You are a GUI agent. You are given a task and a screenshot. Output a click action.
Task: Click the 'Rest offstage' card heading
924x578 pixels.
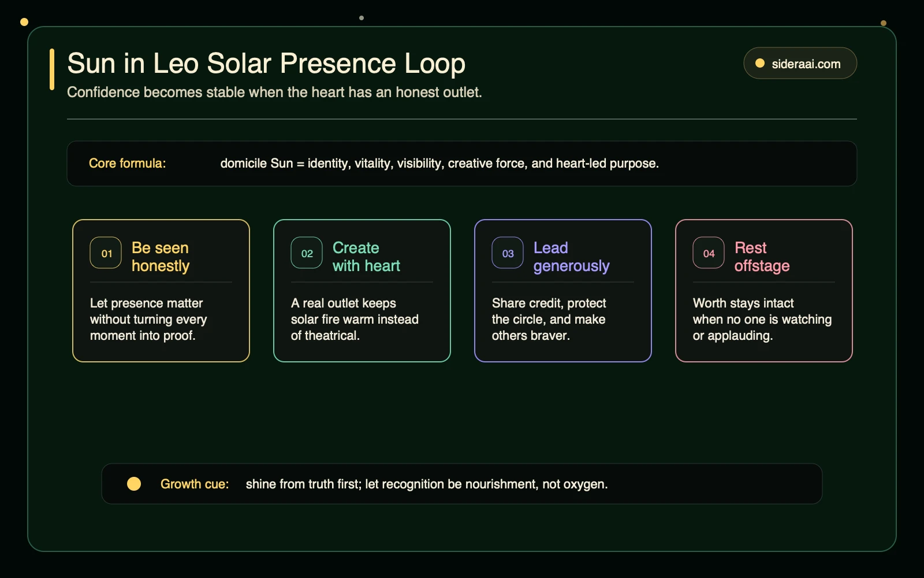point(762,257)
